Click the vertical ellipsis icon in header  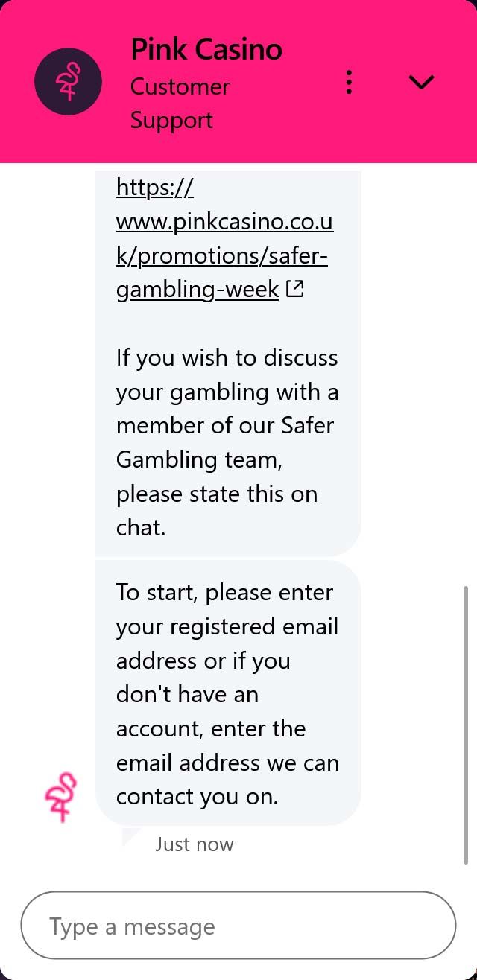coord(348,83)
